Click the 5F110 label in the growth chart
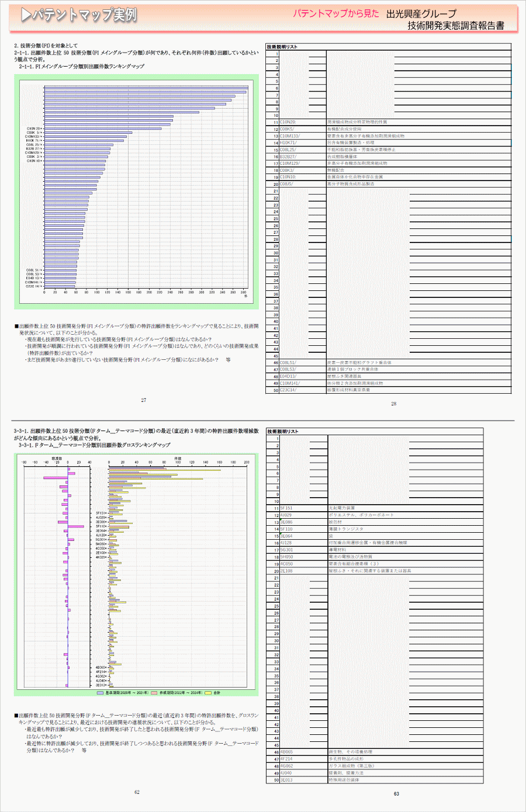 point(101,526)
